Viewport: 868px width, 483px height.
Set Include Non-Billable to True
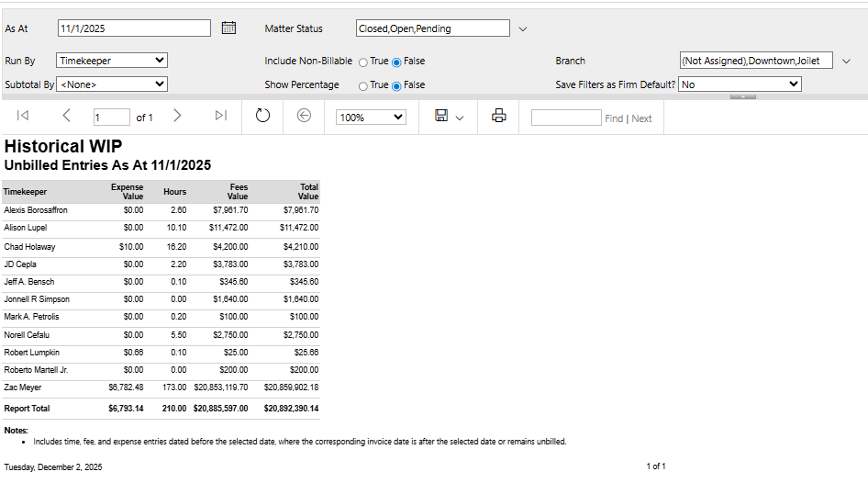[x=363, y=62]
